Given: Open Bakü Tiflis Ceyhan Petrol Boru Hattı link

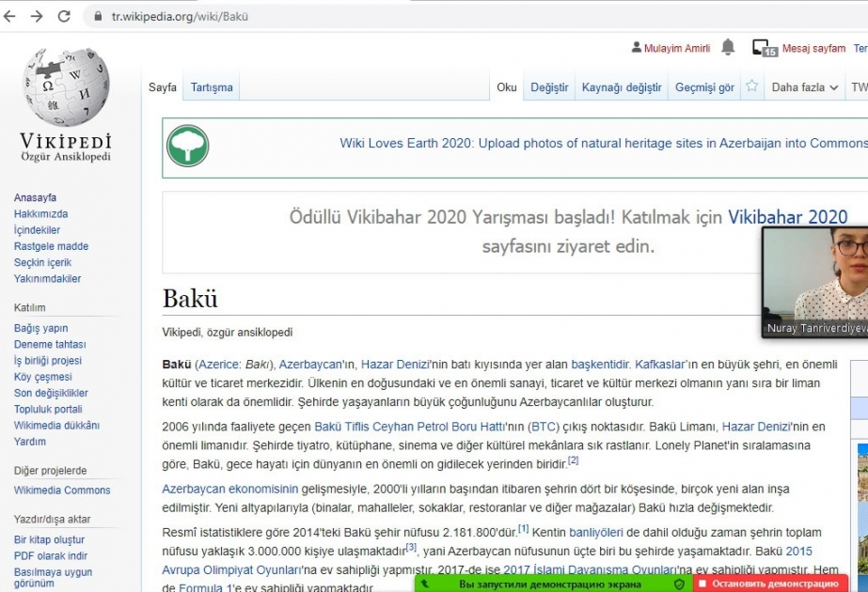Looking at the screenshot, I should coord(410,427).
